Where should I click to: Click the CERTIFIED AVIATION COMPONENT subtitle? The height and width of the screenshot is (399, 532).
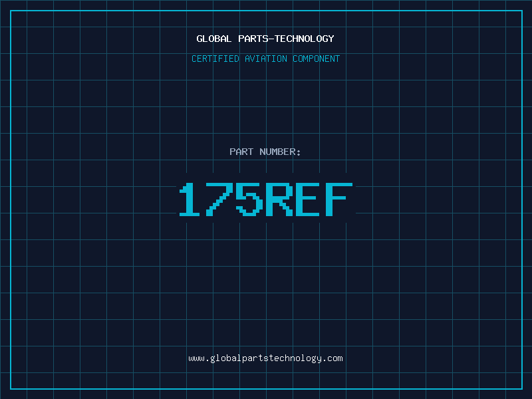click(x=265, y=59)
